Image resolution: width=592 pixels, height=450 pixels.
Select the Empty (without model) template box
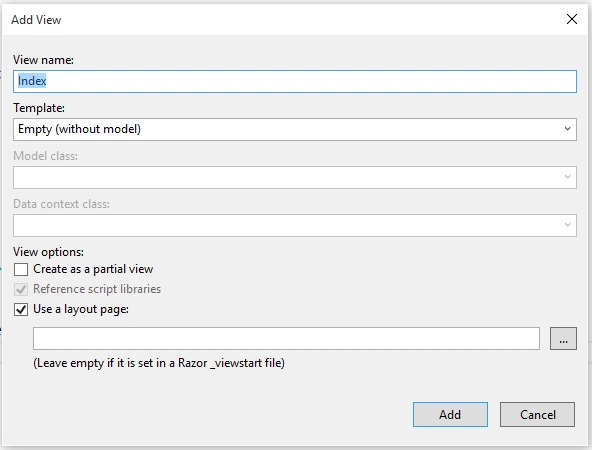pos(295,129)
